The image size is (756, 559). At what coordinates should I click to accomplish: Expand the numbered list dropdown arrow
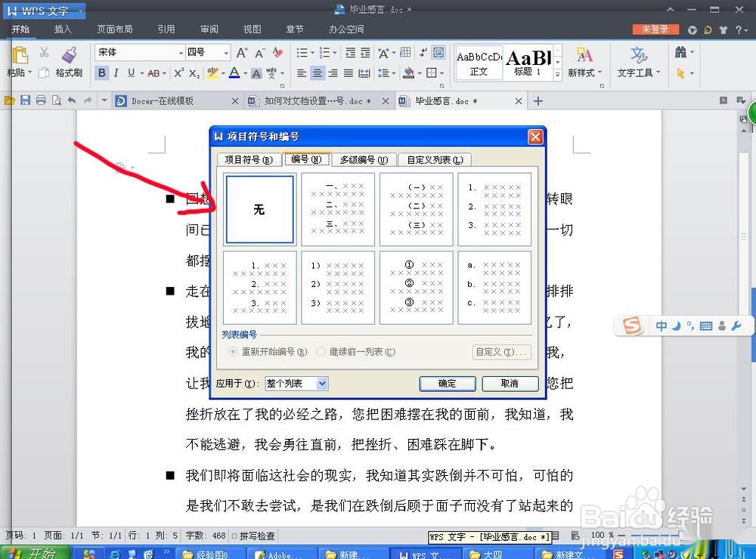pyautogui.click(x=335, y=53)
